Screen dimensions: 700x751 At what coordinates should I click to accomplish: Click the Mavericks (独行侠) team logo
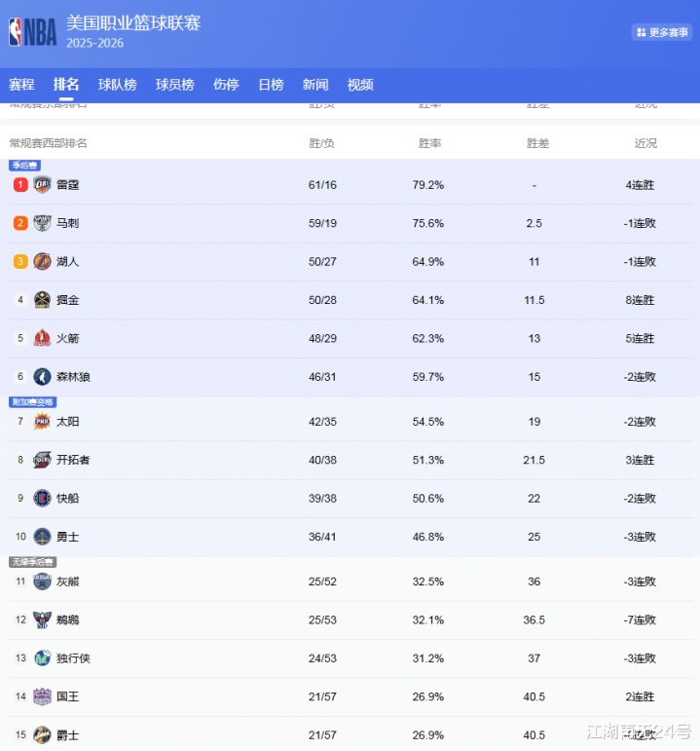[42, 658]
